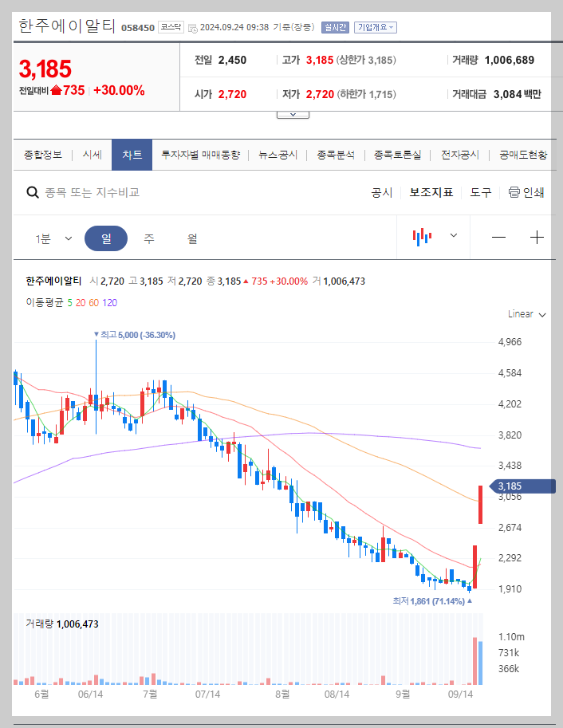
Task: Expand the Linear scale dropdown
Action: pos(526,314)
